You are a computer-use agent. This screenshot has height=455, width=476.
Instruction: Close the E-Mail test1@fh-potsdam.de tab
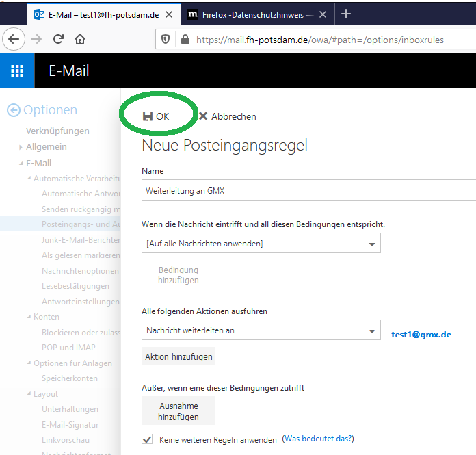pos(169,14)
